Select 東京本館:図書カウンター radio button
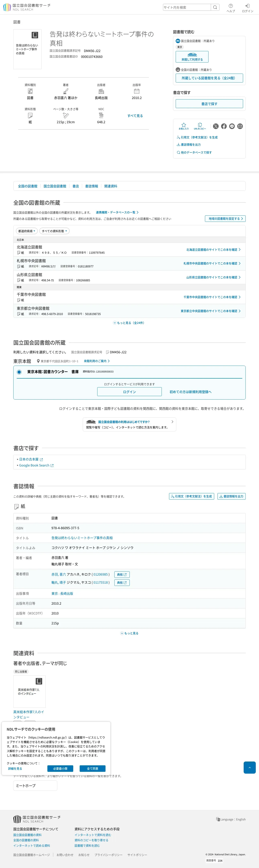Viewport: 259px width, 868px height. pyautogui.click(x=19, y=372)
